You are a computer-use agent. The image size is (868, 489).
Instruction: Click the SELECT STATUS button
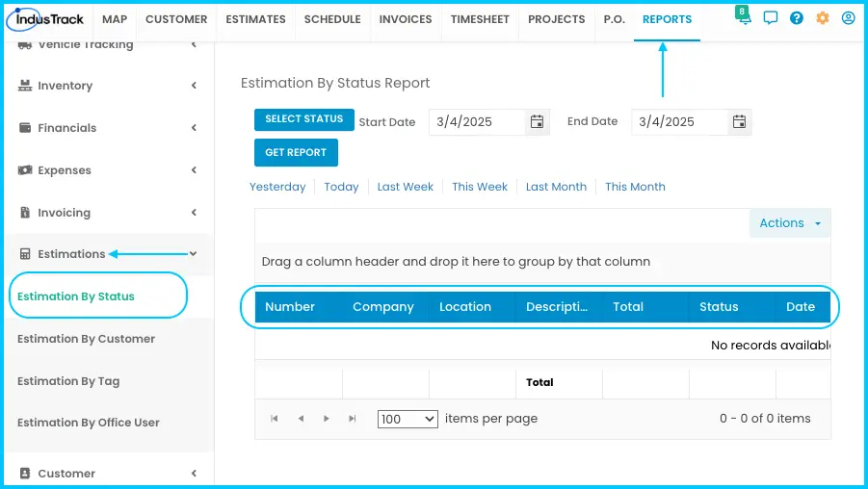tap(303, 119)
